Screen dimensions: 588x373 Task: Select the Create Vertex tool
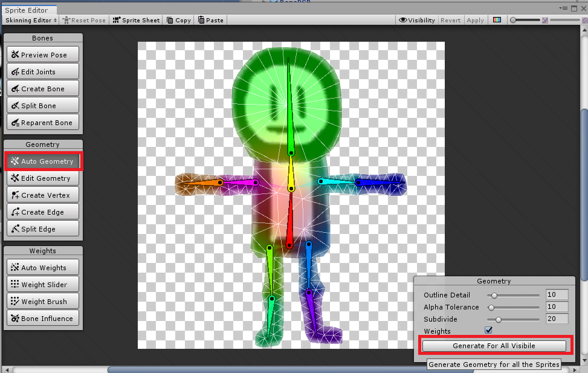[43, 195]
